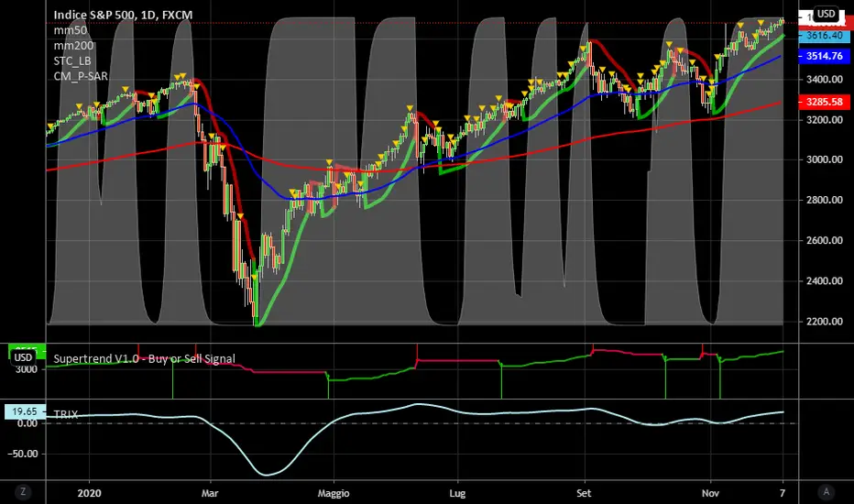Select the Supertrend V1.0 Buy or Sell Signal label
Viewport: 854px width, 504px height.
click(145, 358)
